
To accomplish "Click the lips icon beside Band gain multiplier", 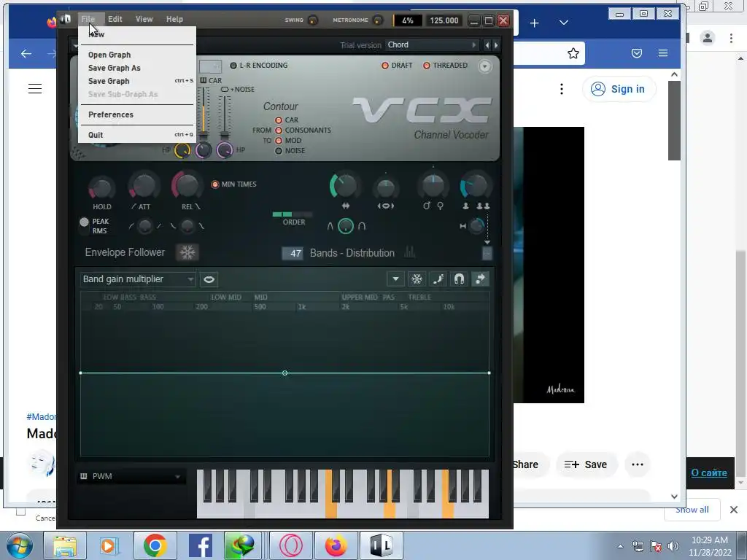I will click(x=209, y=279).
